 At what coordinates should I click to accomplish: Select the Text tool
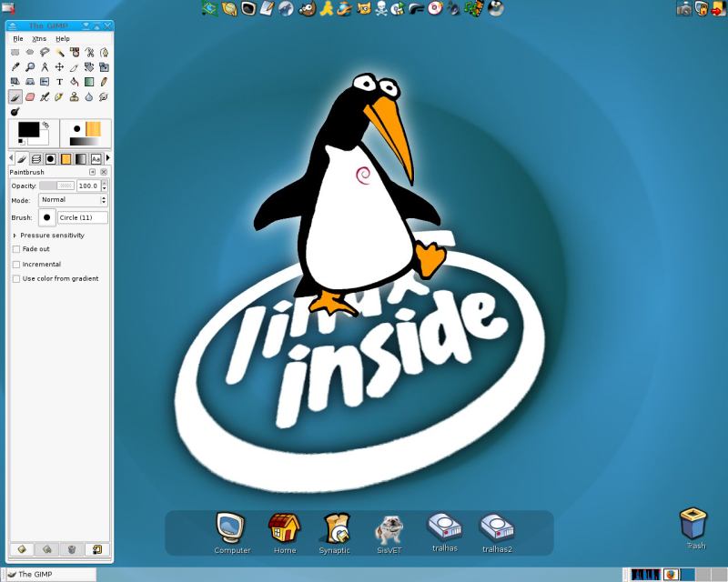[59, 82]
